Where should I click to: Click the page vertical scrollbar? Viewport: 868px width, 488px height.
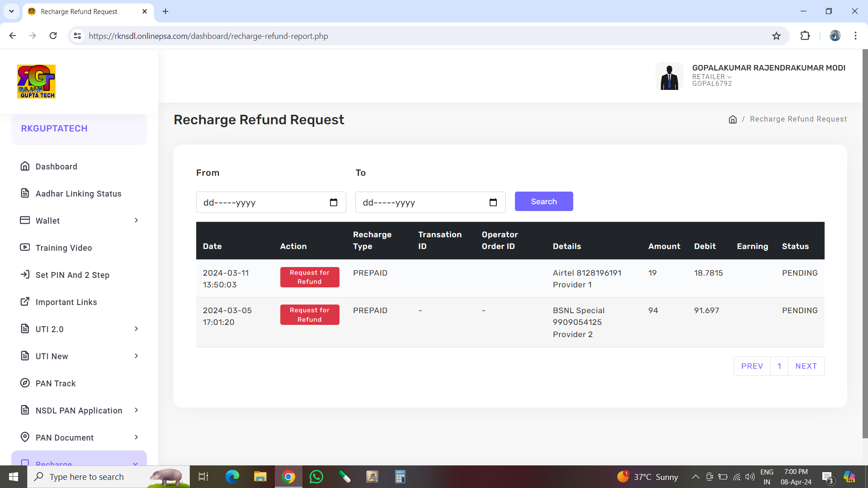[x=864, y=244]
